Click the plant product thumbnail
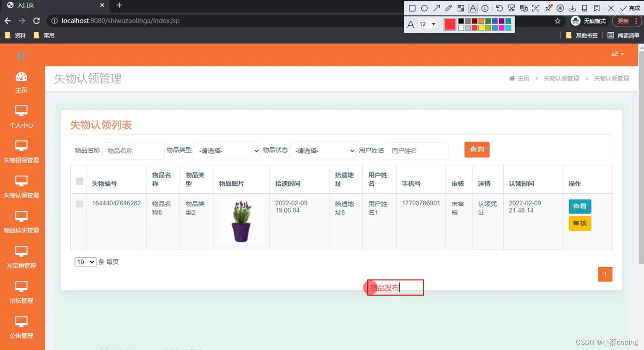This screenshot has width=644, height=350. tap(241, 221)
